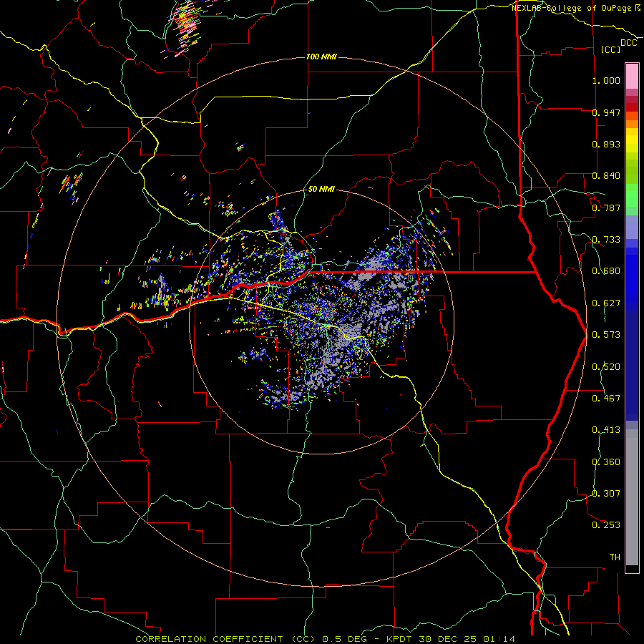
Task: Click the 50 NMI range ring label
Action: tap(321, 189)
